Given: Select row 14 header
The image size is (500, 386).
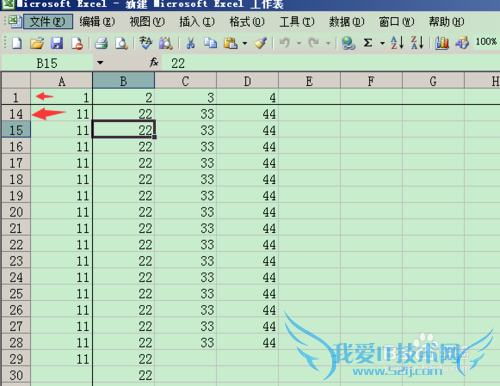Looking at the screenshot, I should 16,113.
